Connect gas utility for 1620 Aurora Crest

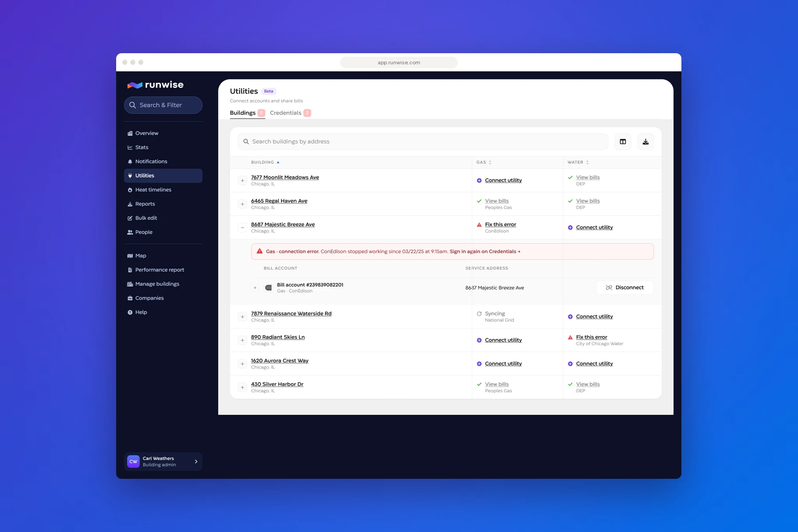click(503, 364)
